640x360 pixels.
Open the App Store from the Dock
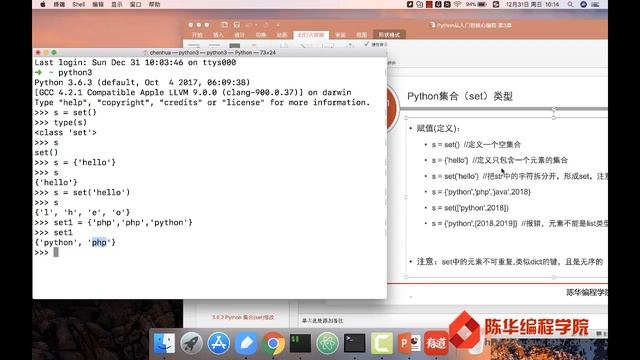[219, 343]
